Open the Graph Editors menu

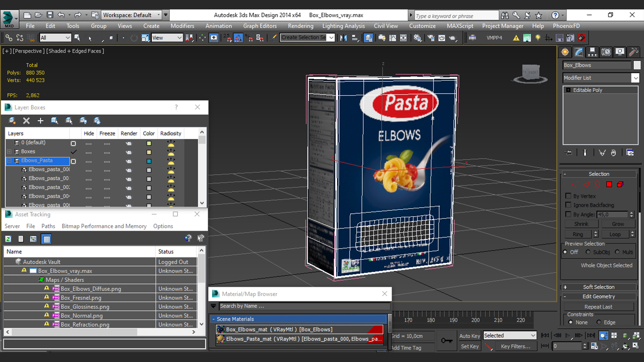click(260, 26)
